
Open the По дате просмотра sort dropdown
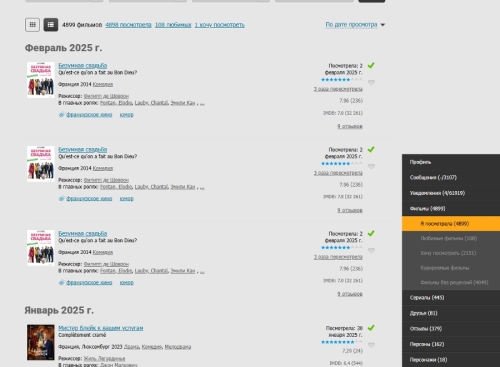point(355,25)
